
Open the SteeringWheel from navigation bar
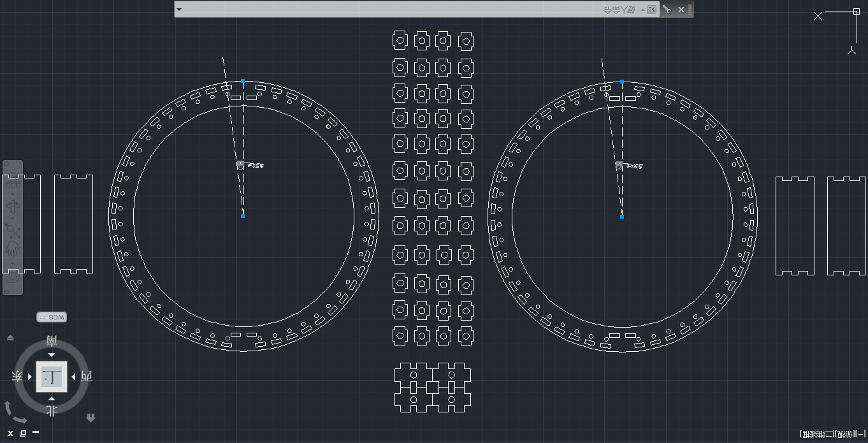pyautogui.click(x=13, y=276)
